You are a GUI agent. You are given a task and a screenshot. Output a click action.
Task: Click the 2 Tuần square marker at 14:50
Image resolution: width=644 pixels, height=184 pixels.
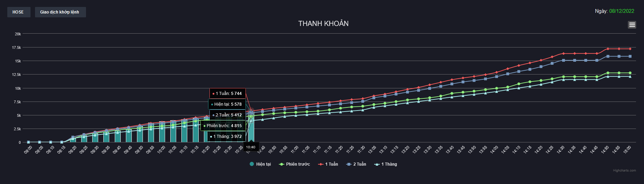point(608,56)
